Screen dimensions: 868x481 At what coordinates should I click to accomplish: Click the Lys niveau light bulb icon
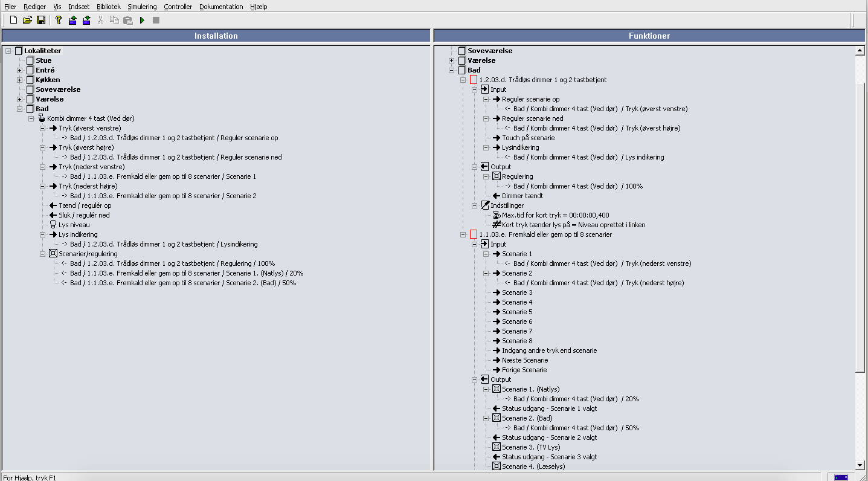click(x=53, y=225)
